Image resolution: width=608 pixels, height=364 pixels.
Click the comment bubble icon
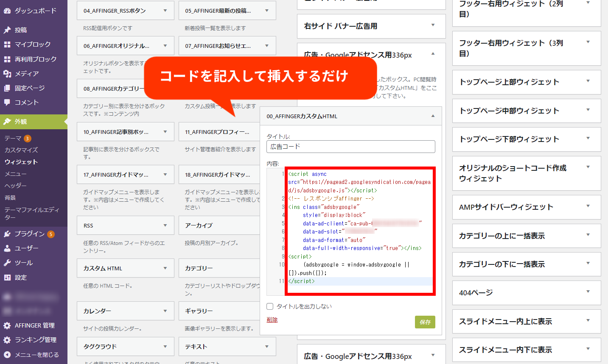[x=7, y=103]
